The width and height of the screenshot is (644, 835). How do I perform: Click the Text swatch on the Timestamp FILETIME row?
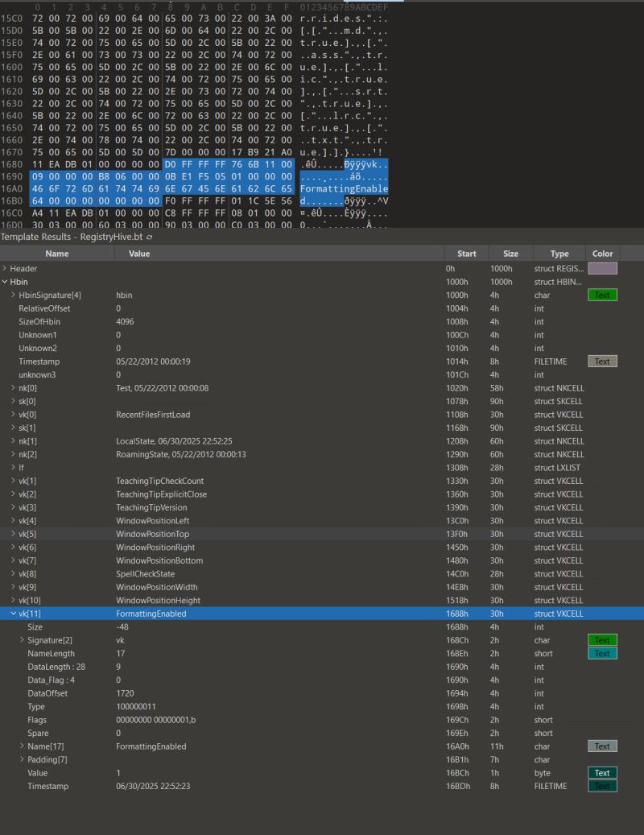click(x=601, y=361)
